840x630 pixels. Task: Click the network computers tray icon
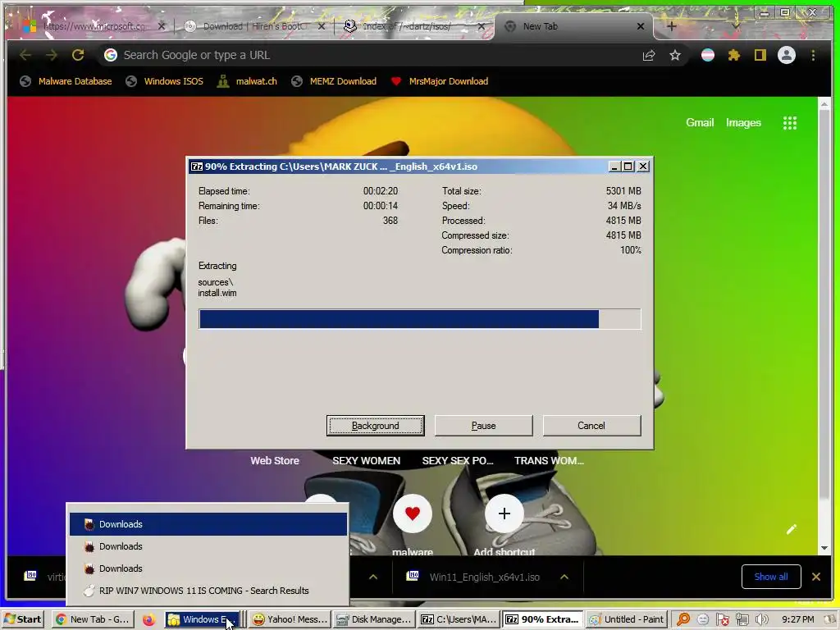[x=742, y=620]
